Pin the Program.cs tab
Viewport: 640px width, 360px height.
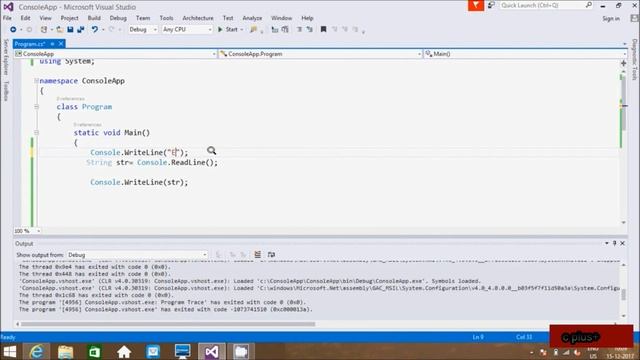click(x=52, y=44)
